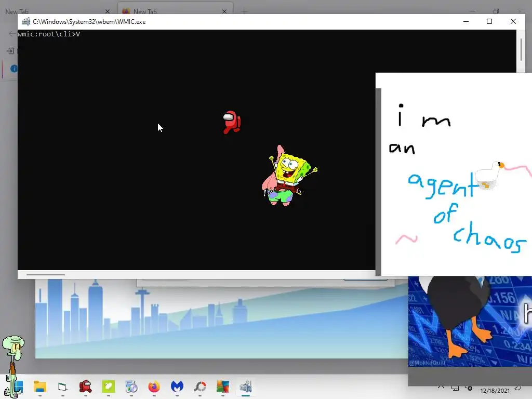The height and width of the screenshot is (399, 532).
Task: Switch to the second New Tab with Firefox icon
Action: tap(175, 9)
